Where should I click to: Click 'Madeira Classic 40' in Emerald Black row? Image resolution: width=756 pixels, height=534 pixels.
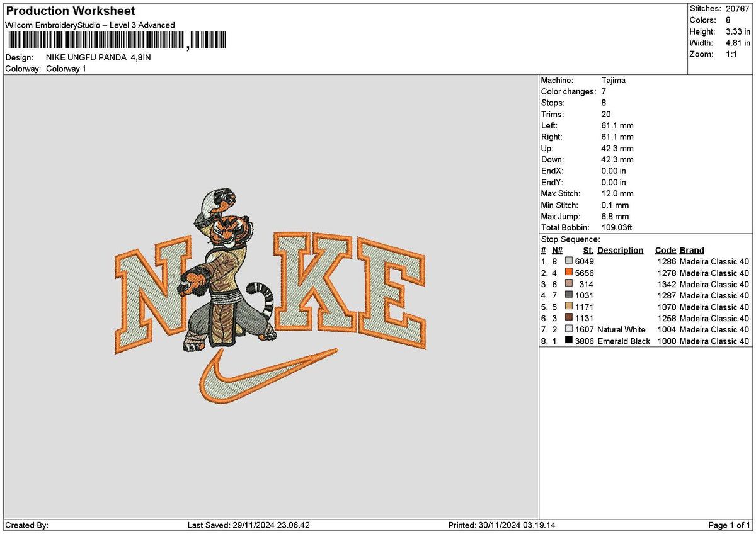[714, 341]
